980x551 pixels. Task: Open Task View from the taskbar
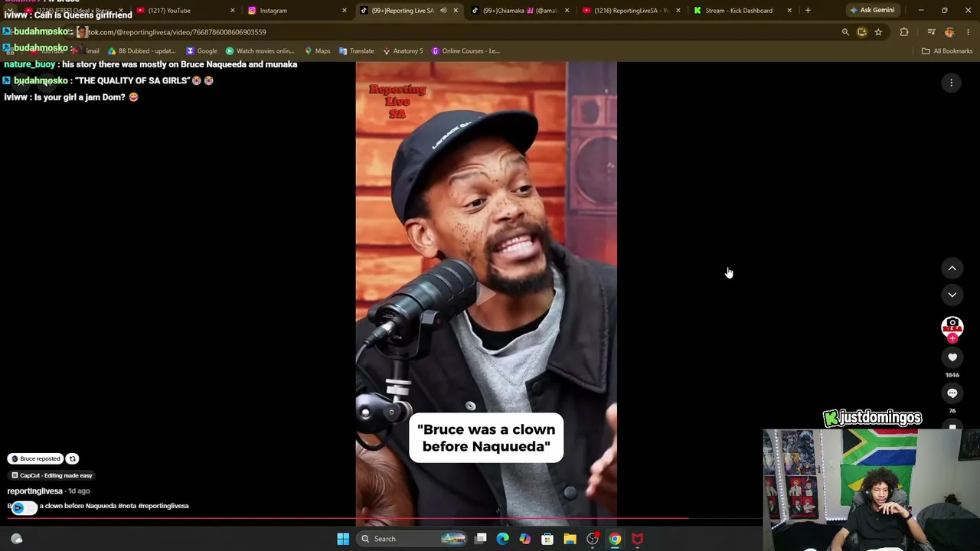[x=481, y=539]
